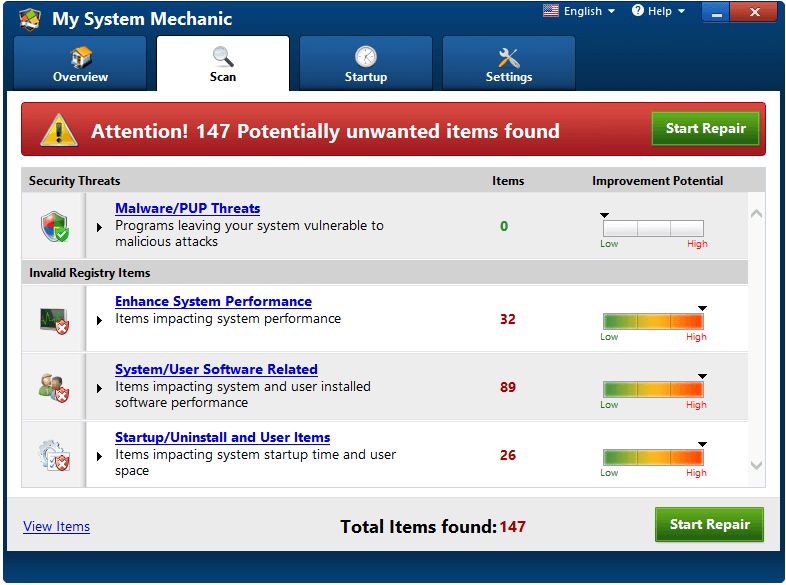This screenshot has width=786, height=585.
Task: Click the question mark Help icon
Action: coord(638,11)
